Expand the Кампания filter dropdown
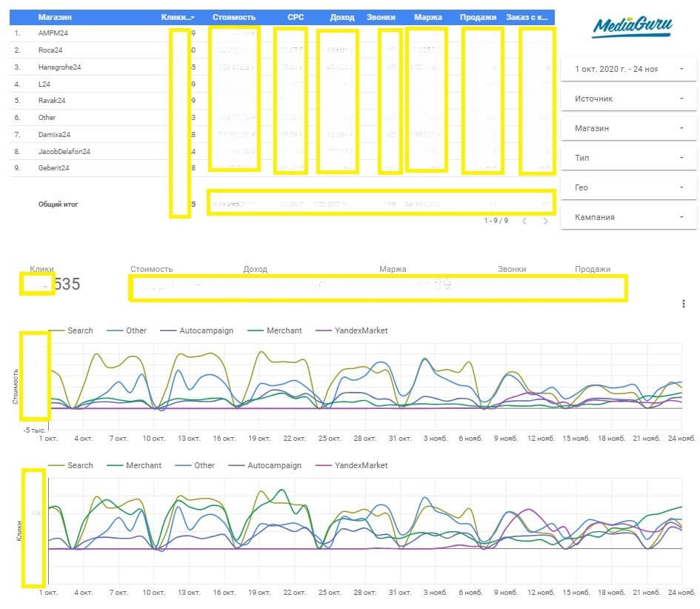Screen dimensions: 700x609 (628, 217)
